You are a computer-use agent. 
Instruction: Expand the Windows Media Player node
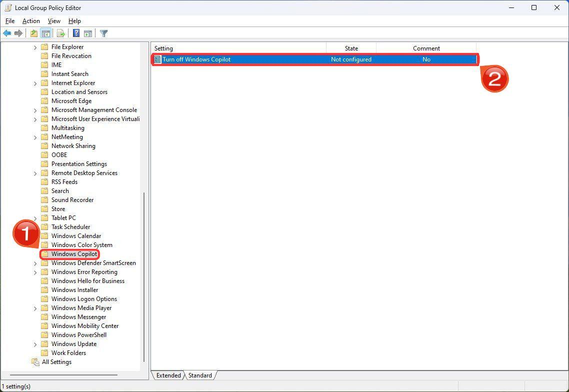[35, 308]
